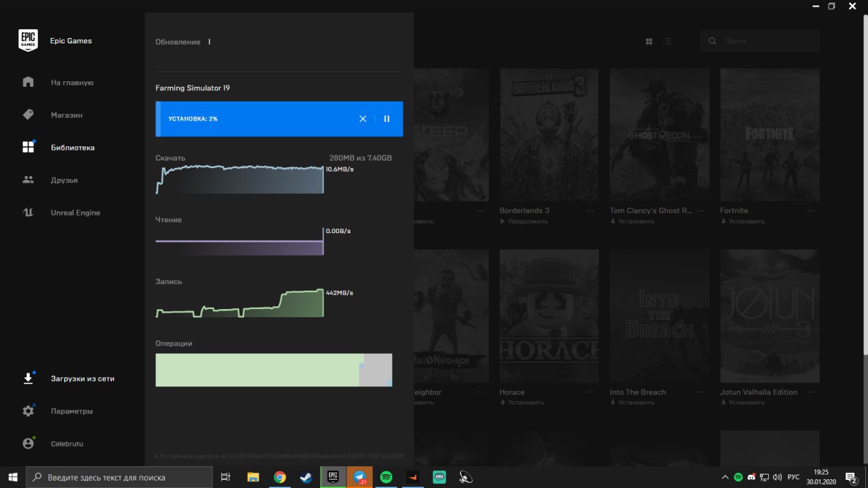Open Task View on the taskbar
The image size is (868, 488).
tap(226, 477)
